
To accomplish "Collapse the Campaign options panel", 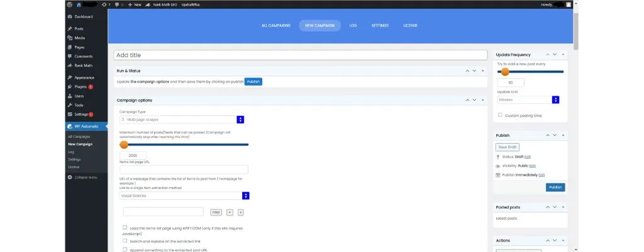I will click(482, 100).
